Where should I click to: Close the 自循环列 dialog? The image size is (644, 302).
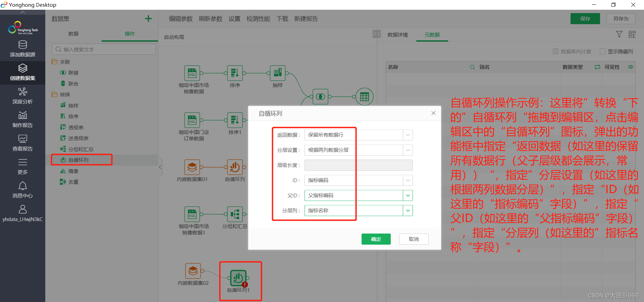pyautogui.click(x=433, y=113)
